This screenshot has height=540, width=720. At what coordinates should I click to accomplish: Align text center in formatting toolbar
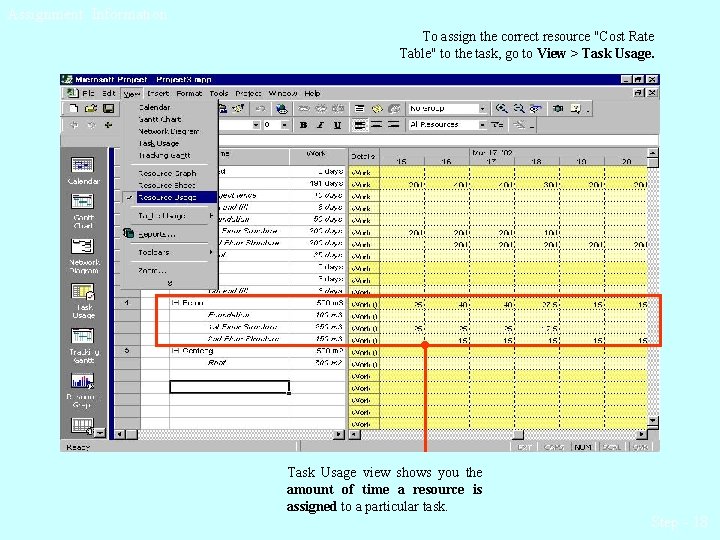377,124
